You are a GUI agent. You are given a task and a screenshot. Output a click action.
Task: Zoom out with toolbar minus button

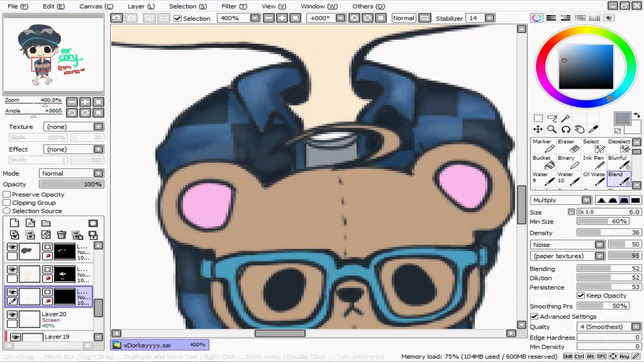point(268,18)
